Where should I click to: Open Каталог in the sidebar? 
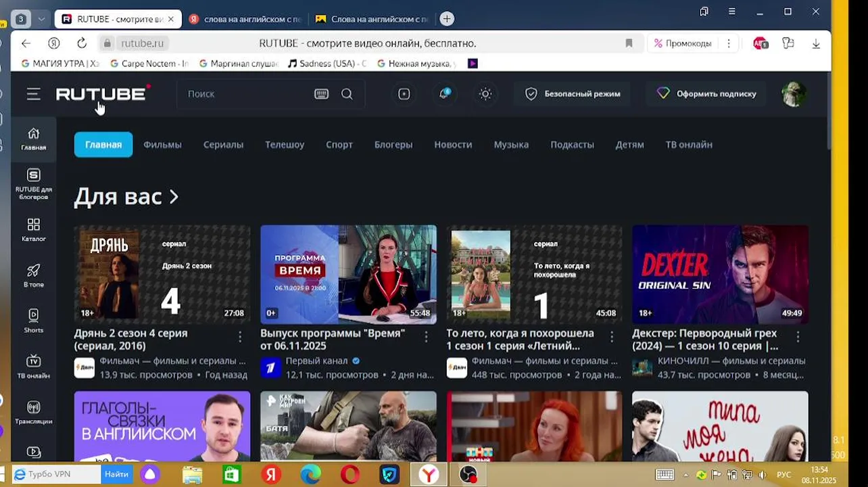click(x=33, y=230)
